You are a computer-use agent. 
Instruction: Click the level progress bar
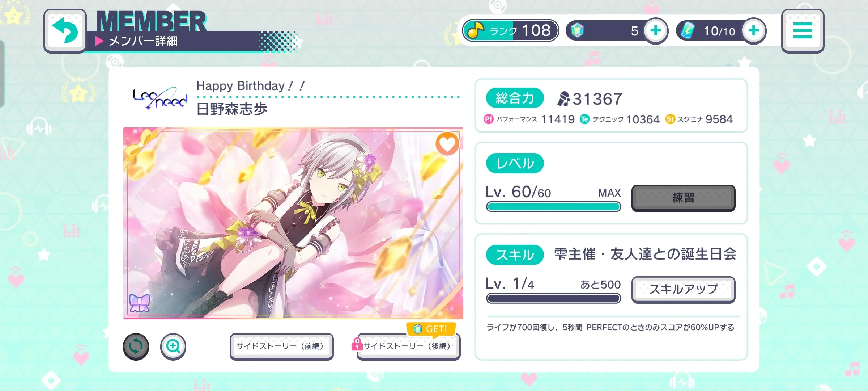pos(553,207)
